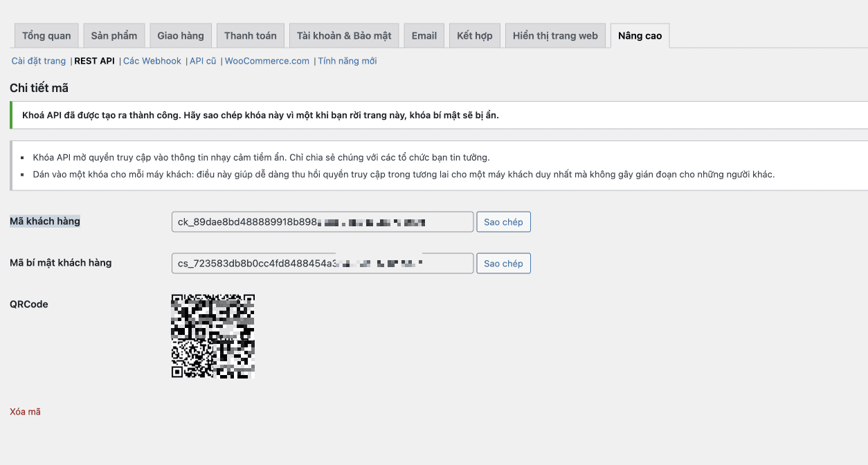
Task: Select the Nâng cao tab
Action: coord(640,36)
